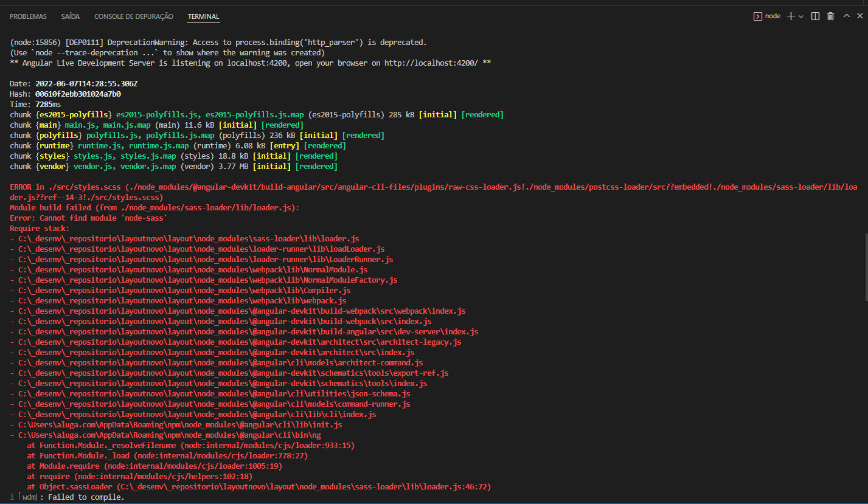Viewport: 868px width, 504px height.
Task: Open path ending cli\lib\cli\index.js
Action: pyautogui.click(x=197, y=415)
